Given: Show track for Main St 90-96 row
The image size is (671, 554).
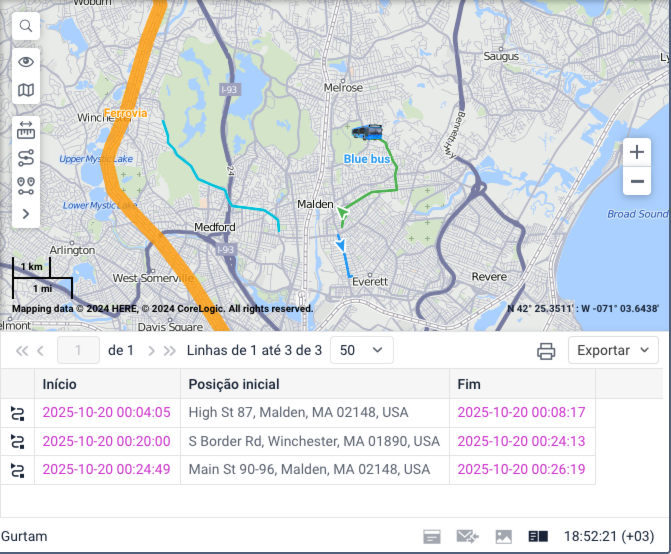Looking at the screenshot, I should point(17,469).
